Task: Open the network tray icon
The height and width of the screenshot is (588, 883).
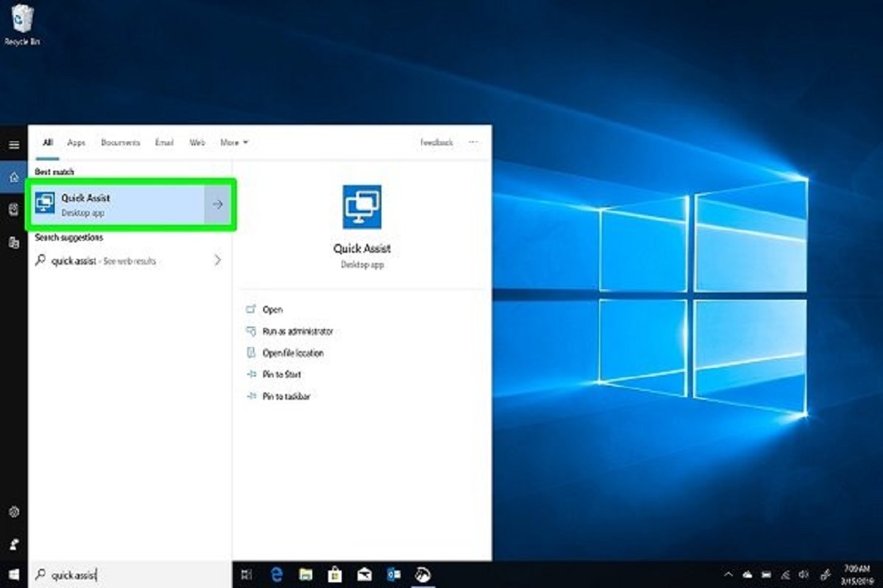Action: tap(785, 574)
